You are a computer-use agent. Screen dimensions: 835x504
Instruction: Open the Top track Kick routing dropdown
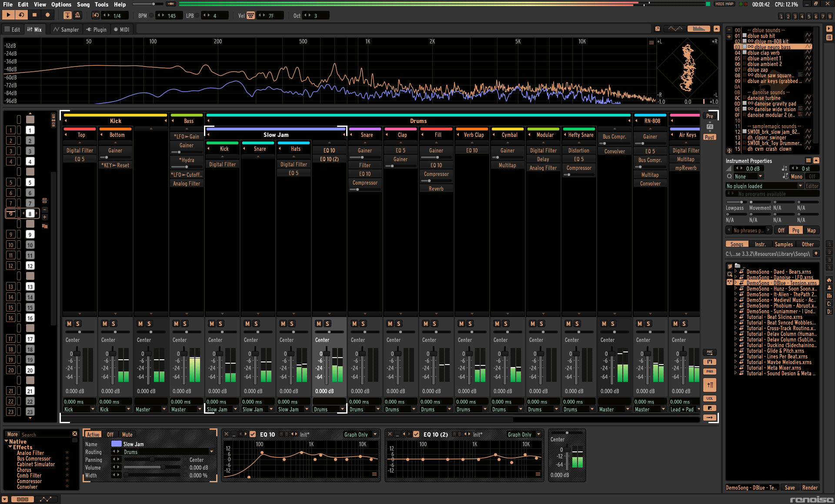pyautogui.click(x=80, y=409)
